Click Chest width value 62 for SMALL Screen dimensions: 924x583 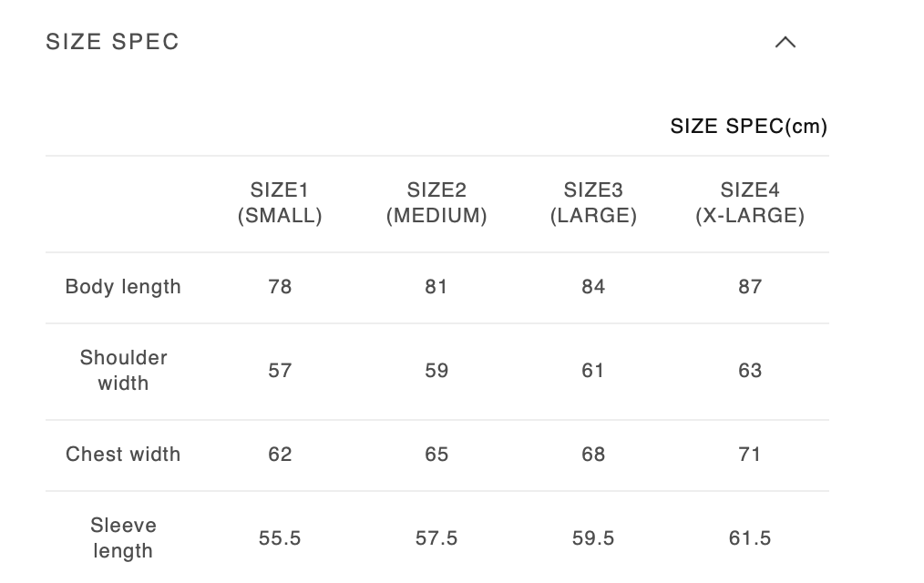point(280,455)
